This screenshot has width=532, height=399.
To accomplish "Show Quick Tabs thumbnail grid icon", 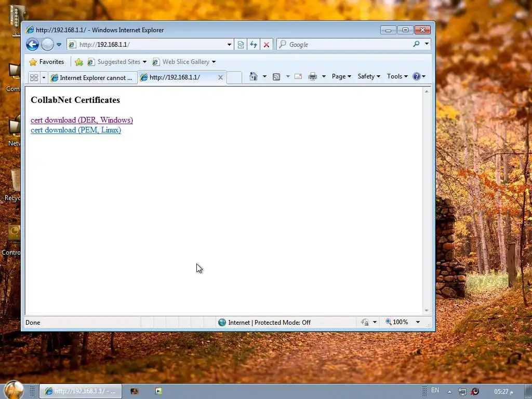I will (x=34, y=78).
